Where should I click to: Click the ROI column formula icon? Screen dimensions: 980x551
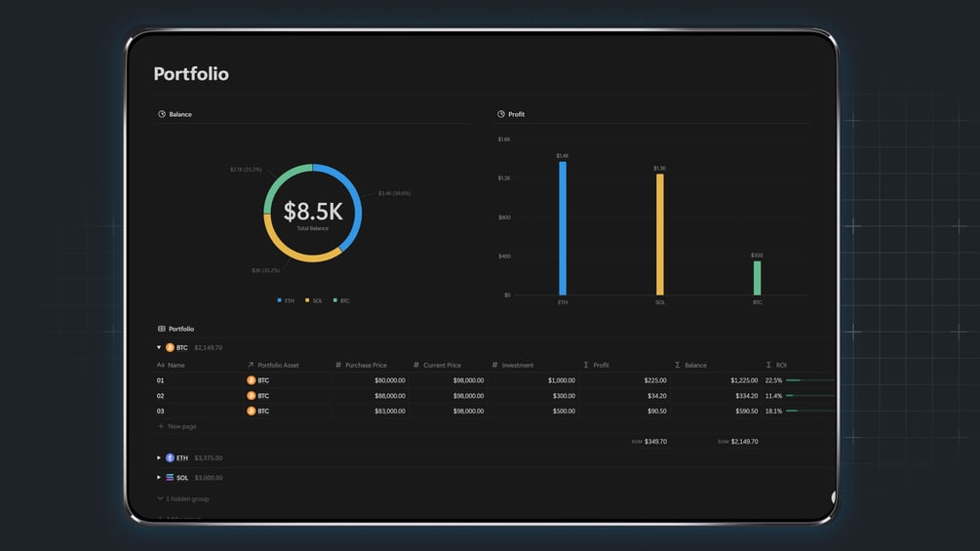(x=768, y=365)
